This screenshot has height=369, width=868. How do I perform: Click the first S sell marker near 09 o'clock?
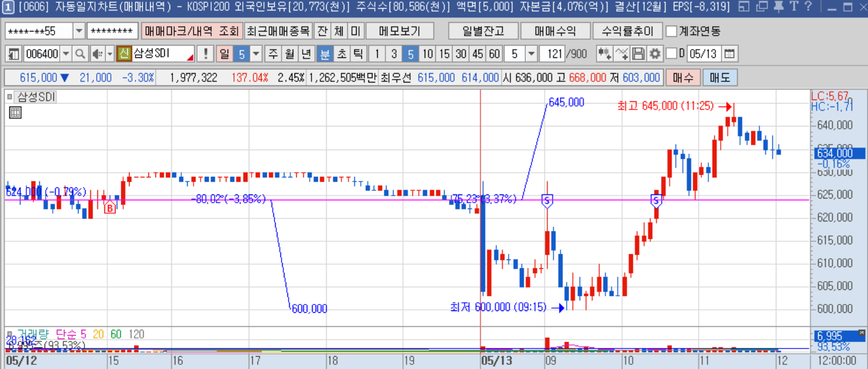coord(547,201)
